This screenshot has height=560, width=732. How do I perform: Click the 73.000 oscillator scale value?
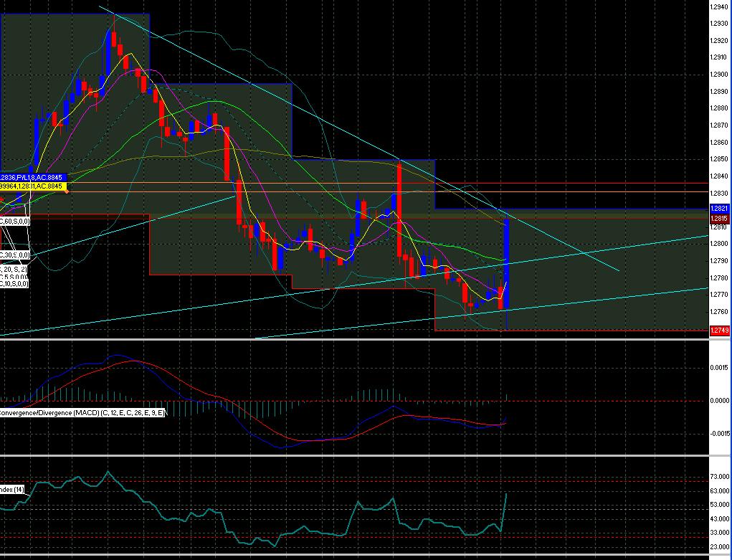[x=719, y=476]
